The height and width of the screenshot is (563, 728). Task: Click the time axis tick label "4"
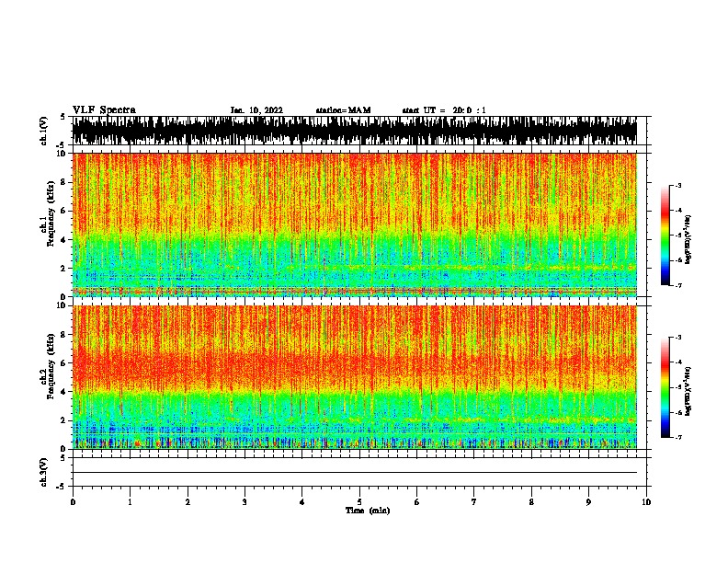pos(302,502)
